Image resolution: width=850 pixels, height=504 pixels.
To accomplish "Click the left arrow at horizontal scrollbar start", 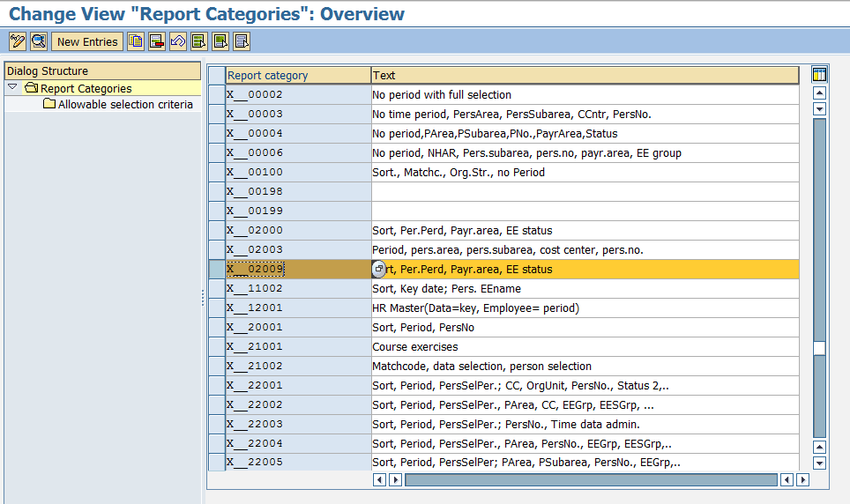I will [x=379, y=479].
